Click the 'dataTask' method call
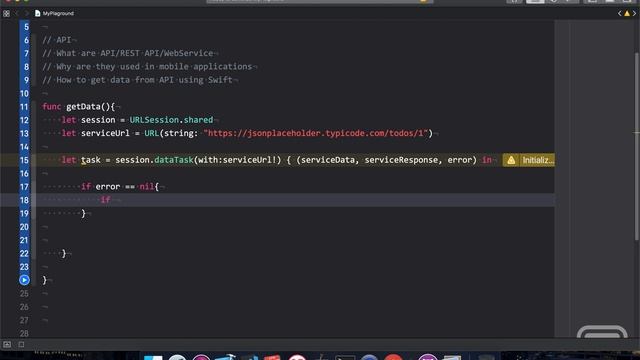The width and height of the screenshot is (640, 360). tap(173, 160)
